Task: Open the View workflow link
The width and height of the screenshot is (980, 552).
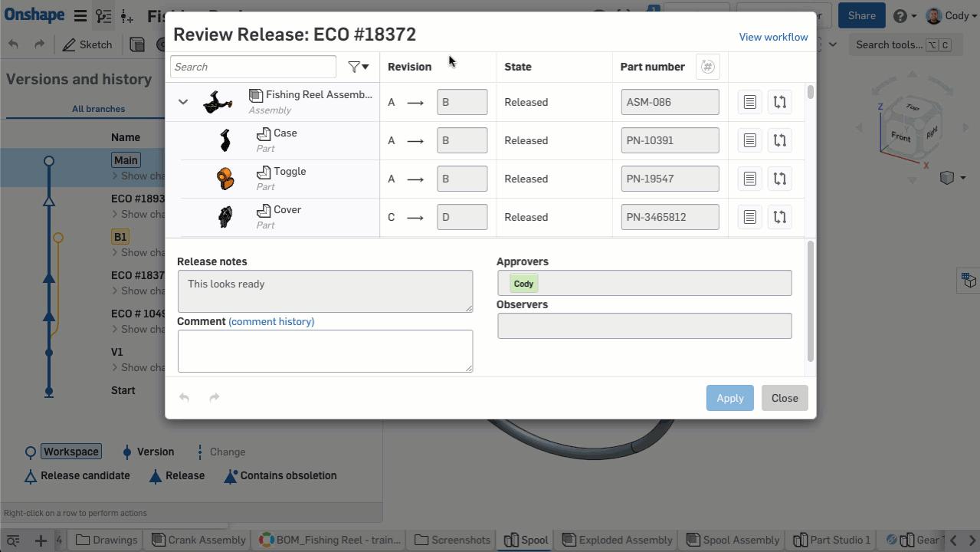Action: [x=772, y=37]
